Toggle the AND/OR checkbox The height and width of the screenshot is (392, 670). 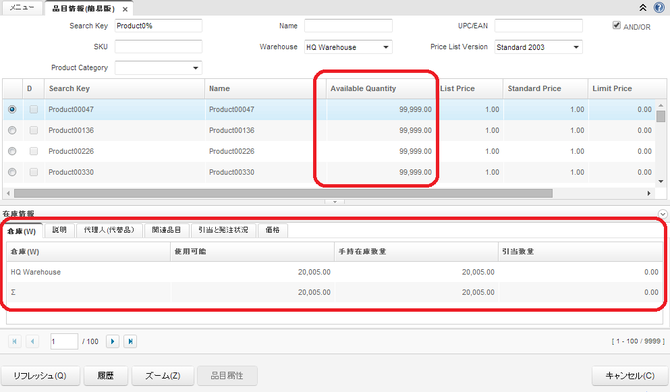[x=616, y=25]
